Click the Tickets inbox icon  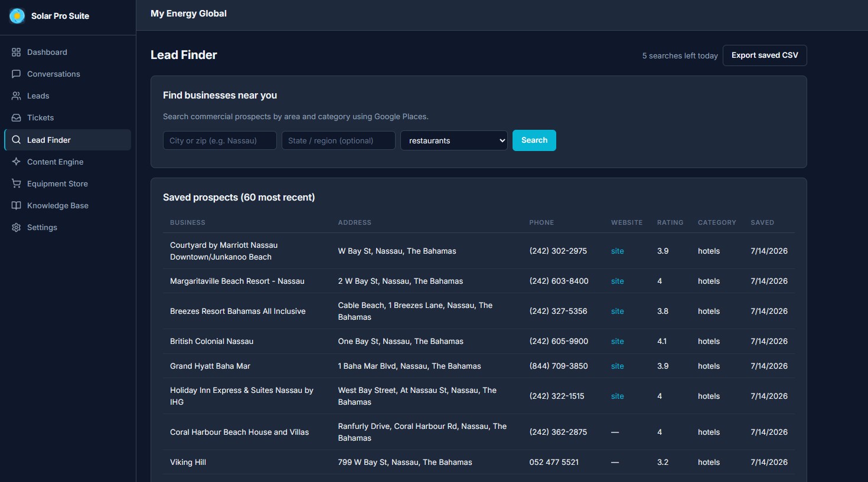16,117
